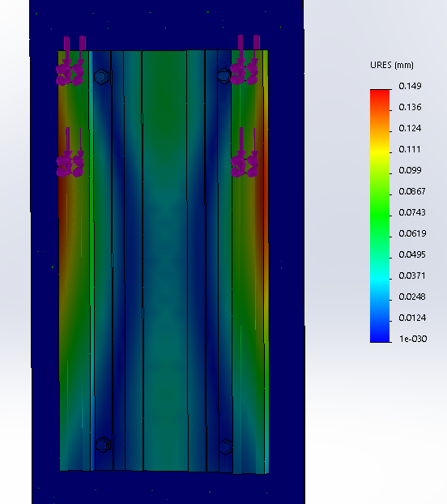Select the upper-left hex bolt head
The height and width of the screenshot is (504, 447).
[102, 77]
